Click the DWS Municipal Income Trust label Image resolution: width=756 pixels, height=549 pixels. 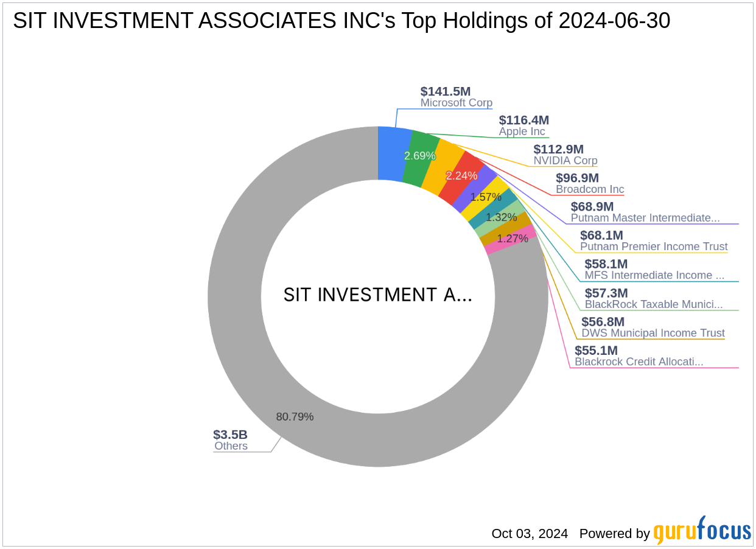point(653,333)
